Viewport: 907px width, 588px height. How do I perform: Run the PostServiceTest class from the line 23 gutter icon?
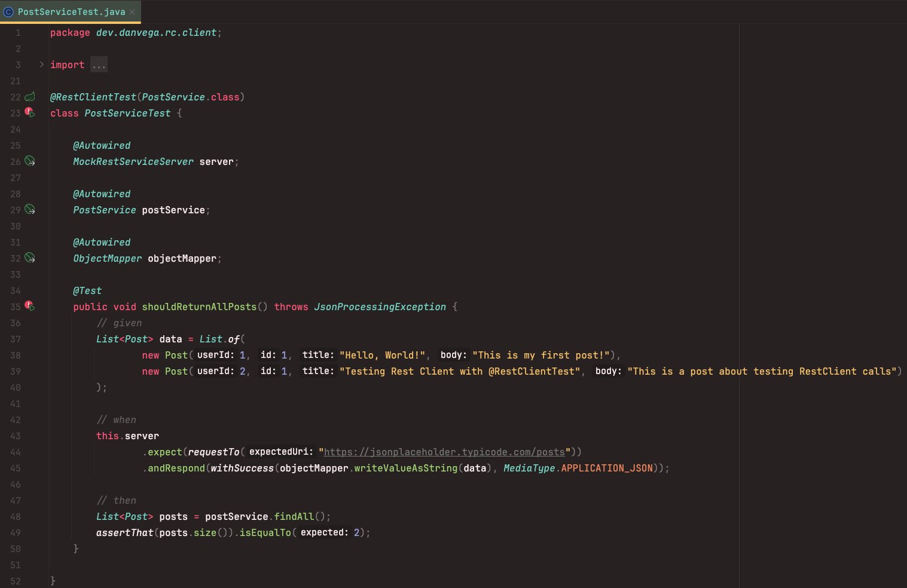click(30, 113)
